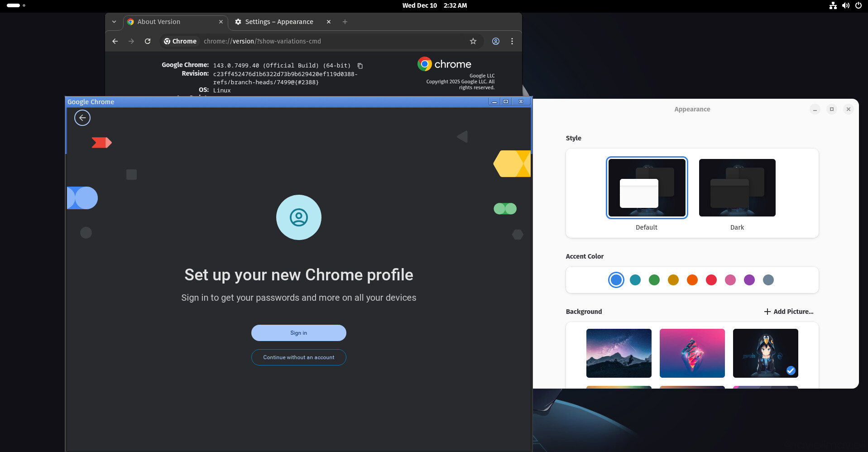Click the reload page icon
The image size is (868, 452).
[148, 41]
